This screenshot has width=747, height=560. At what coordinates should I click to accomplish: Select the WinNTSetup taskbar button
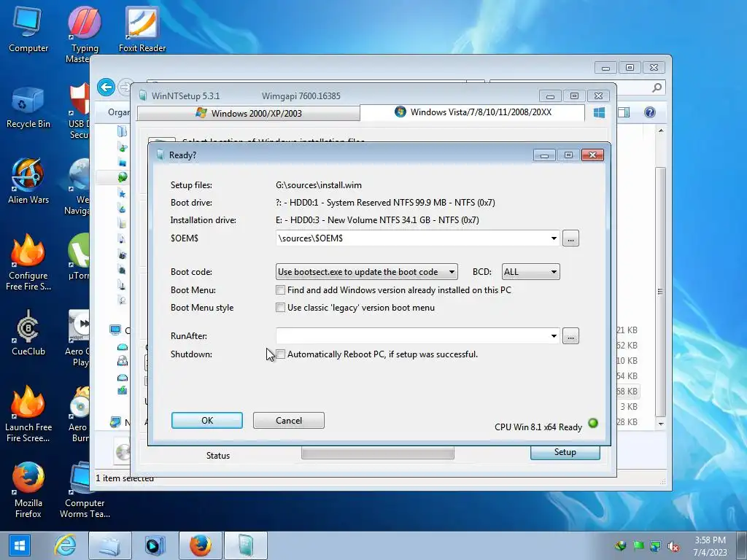coord(245,545)
